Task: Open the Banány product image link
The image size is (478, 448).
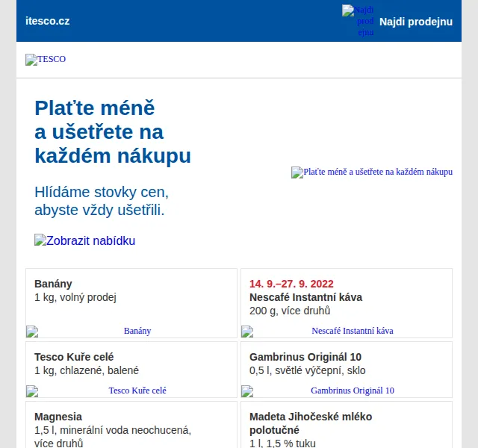Action: 131,331
